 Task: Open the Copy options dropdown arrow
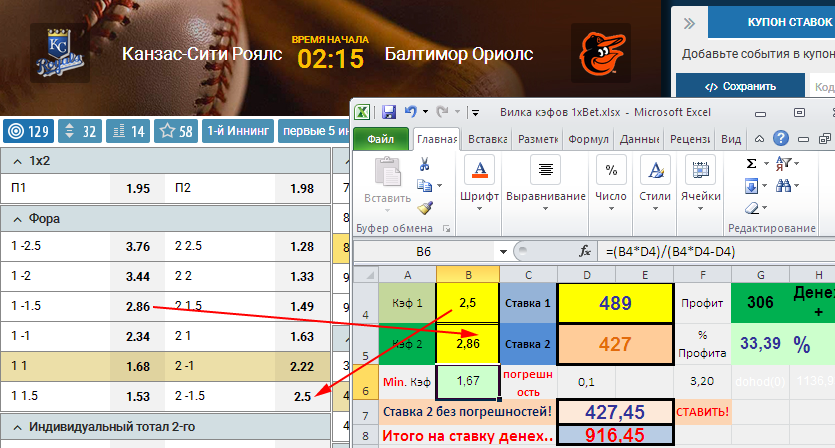click(x=439, y=185)
